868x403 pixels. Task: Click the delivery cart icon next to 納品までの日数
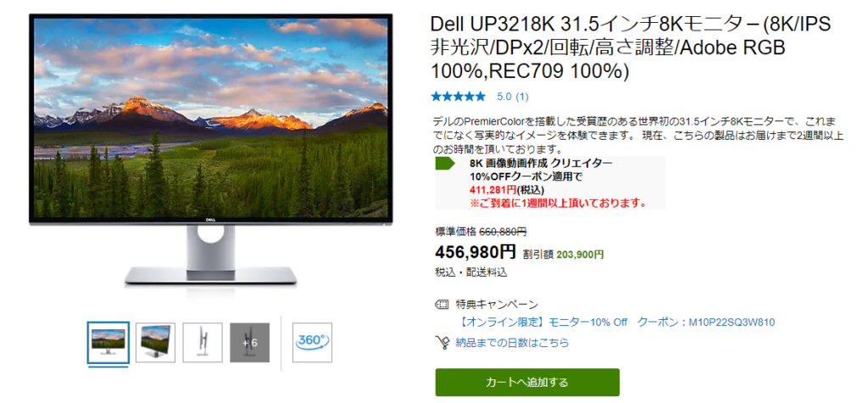click(442, 343)
